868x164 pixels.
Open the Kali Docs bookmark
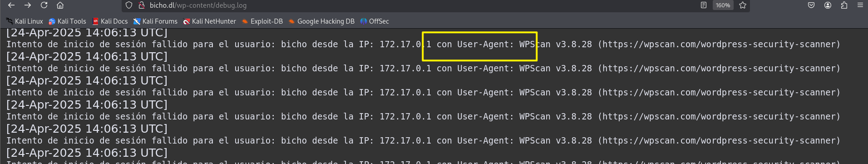[110, 21]
